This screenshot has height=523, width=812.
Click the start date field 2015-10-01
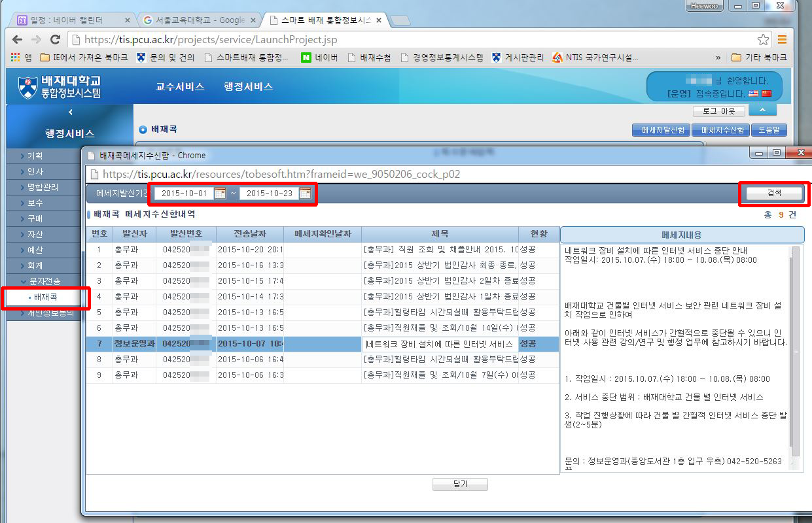pos(184,194)
